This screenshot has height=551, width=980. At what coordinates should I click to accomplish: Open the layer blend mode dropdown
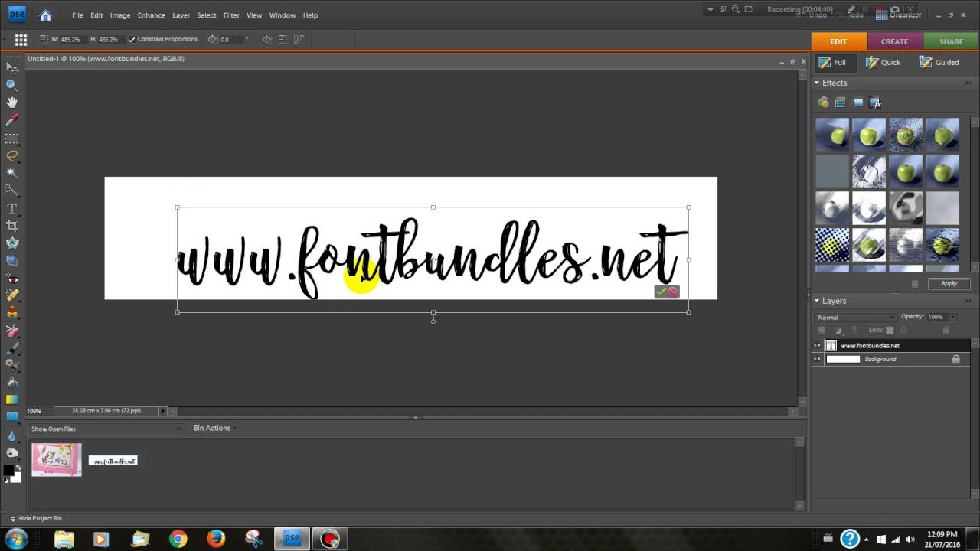point(855,317)
